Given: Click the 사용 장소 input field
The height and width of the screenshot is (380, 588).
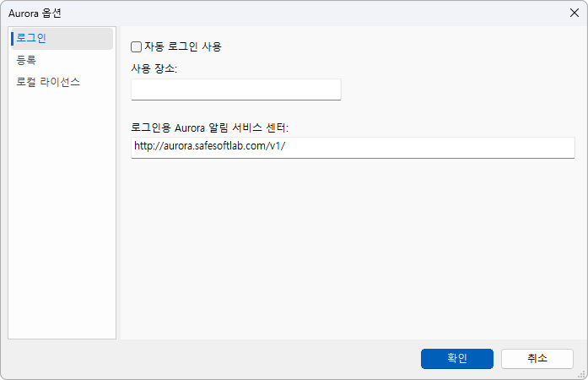Looking at the screenshot, I should point(236,90).
